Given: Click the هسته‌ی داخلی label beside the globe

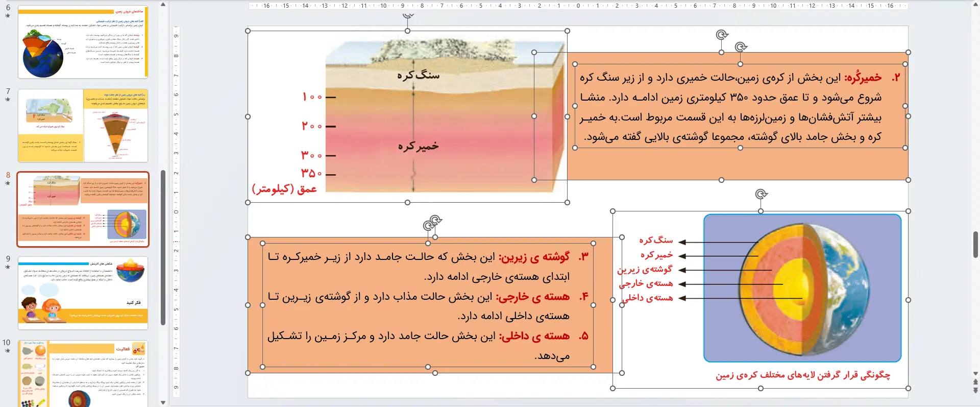Looking at the screenshot, I should coord(647,298).
